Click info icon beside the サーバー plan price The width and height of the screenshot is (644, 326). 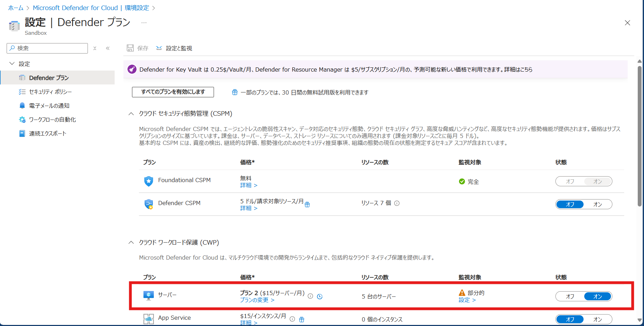coord(310,296)
